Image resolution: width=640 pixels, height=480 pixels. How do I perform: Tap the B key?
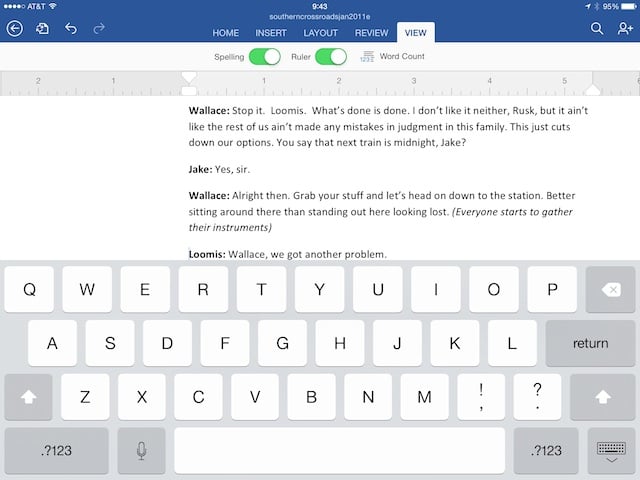point(311,397)
